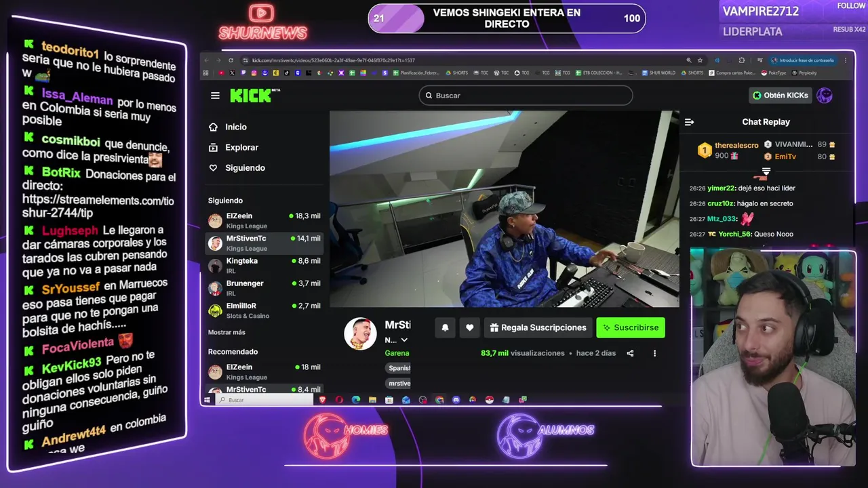Click cruz10z username in chat replay
Image resolution: width=868 pixels, height=488 pixels.
(x=721, y=203)
